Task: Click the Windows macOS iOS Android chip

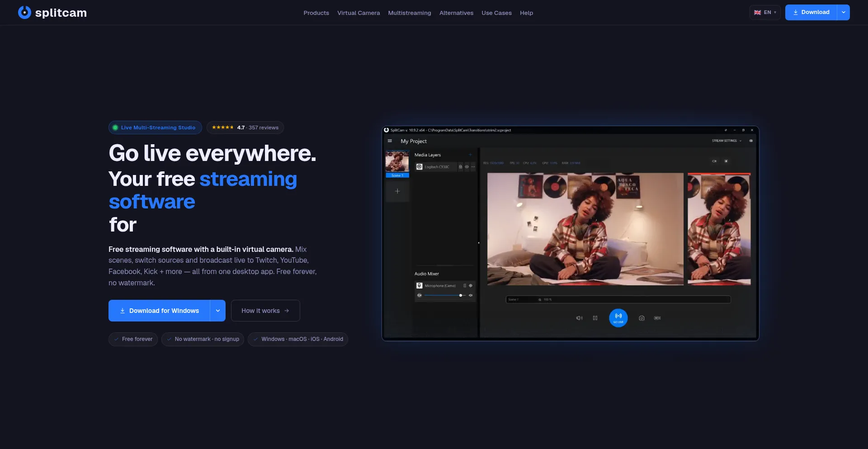Action: pyautogui.click(x=298, y=339)
